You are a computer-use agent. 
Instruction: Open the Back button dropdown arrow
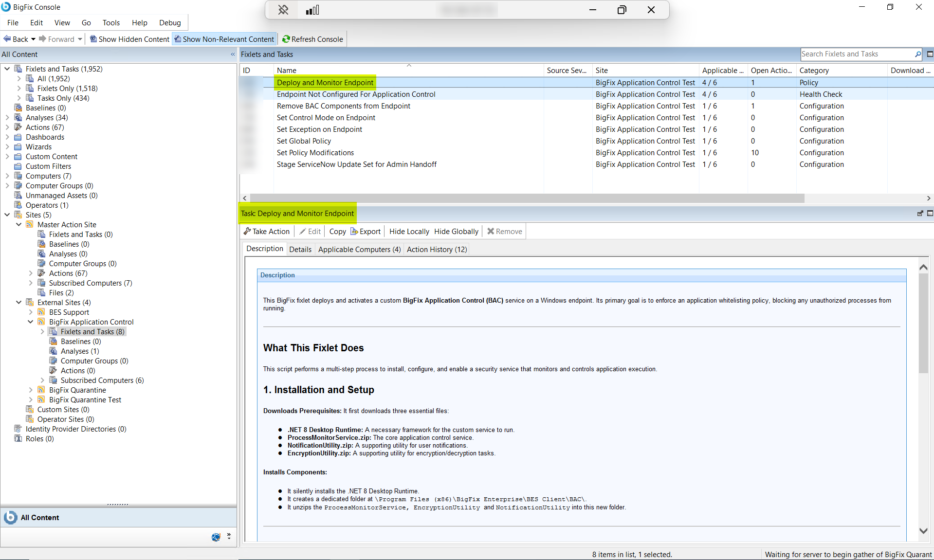pyautogui.click(x=33, y=39)
